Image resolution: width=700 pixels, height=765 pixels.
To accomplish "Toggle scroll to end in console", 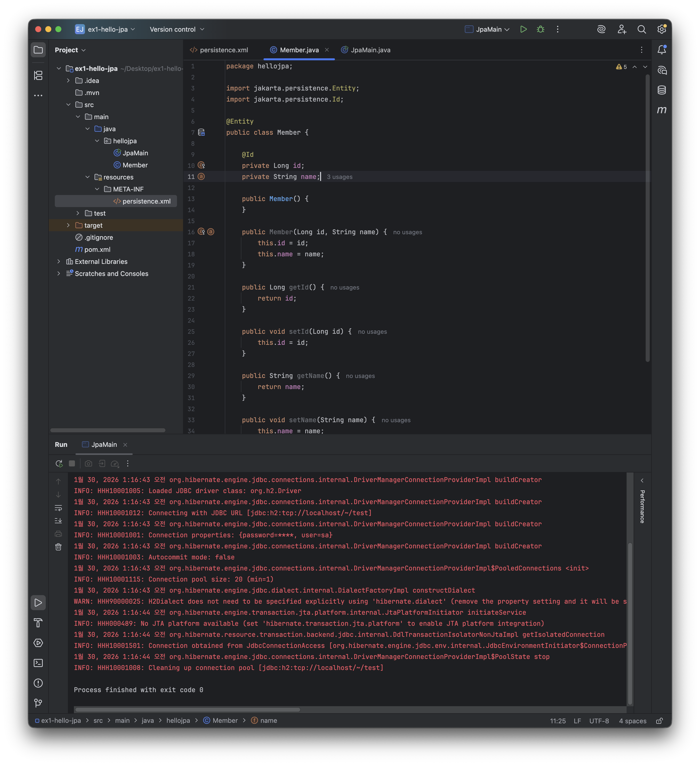I will [58, 521].
